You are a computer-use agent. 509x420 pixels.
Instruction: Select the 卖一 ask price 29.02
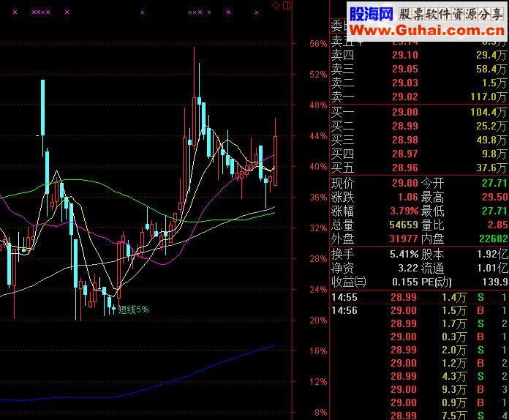click(x=405, y=97)
